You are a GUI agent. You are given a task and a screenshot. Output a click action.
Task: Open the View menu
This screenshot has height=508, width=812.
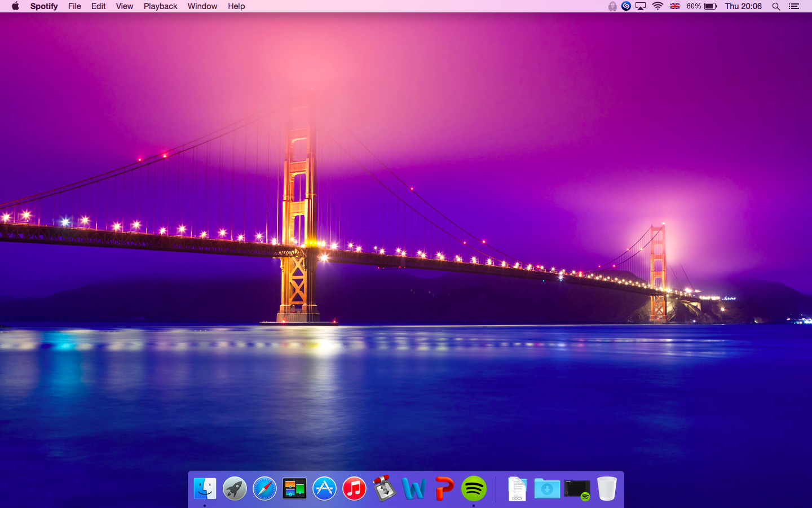coord(125,6)
